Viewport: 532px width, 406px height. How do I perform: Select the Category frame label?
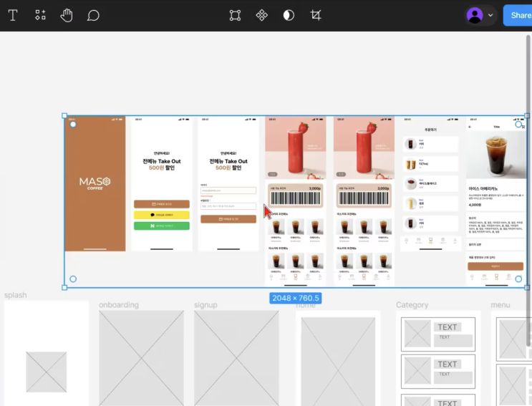tap(412, 305)
